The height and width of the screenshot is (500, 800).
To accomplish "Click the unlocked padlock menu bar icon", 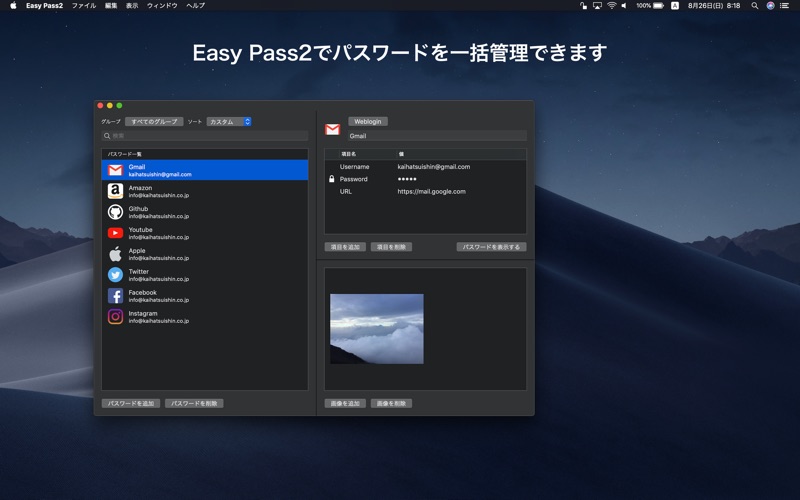I will coord(583,6).
